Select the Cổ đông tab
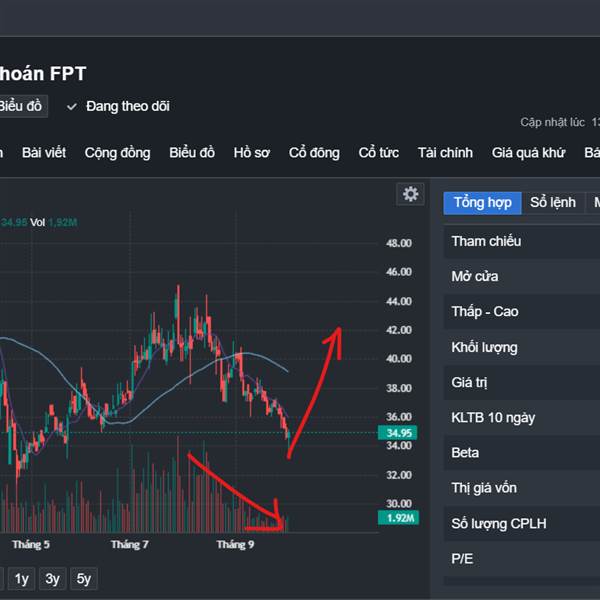This screenshot has height=600, width=600. [314, 153]
